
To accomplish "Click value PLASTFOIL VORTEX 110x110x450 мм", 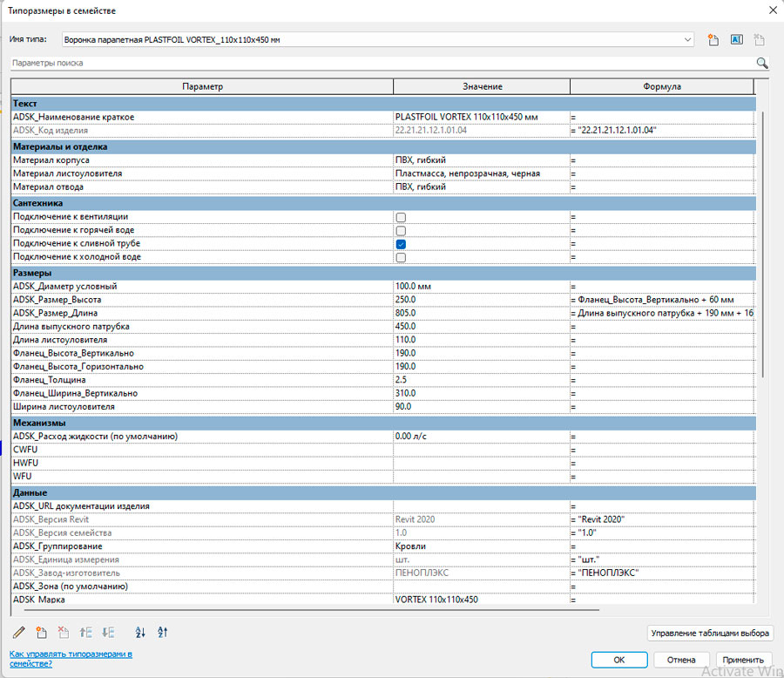I will (x=482, y=117).
